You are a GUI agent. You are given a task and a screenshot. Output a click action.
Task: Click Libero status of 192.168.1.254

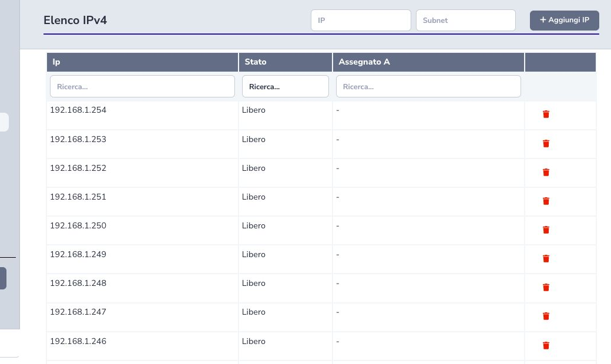[253, 110]
